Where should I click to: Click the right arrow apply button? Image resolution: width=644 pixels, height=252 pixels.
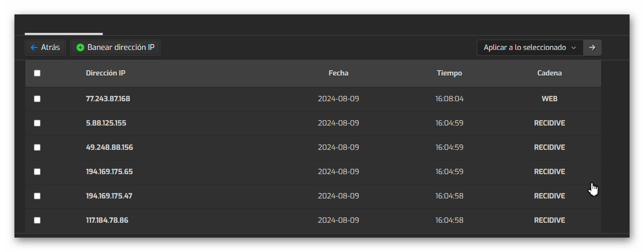click(592, 47)
